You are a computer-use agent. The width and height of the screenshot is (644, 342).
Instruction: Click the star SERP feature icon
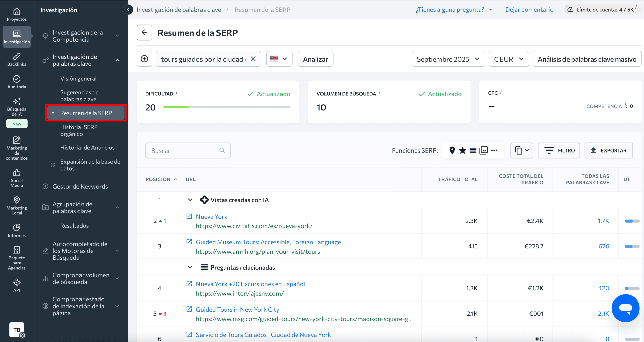(462, 150)
